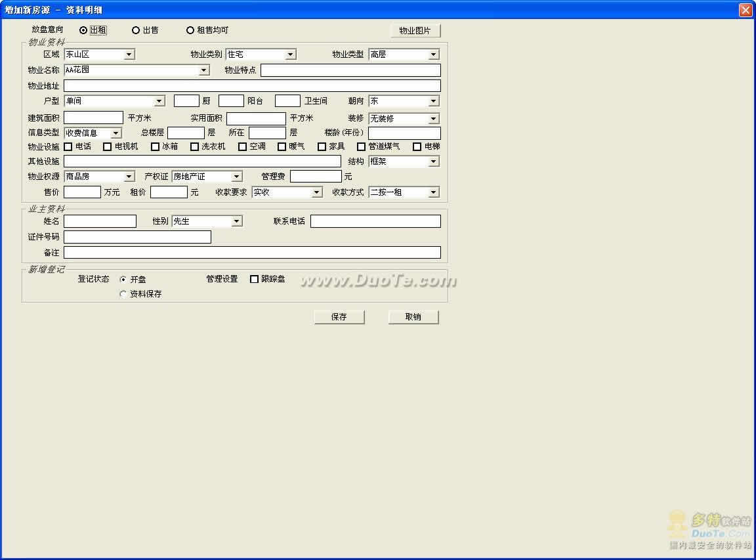Open the 物业类型 dropdown showing 高层
Image resolution: width=756 pixels, height=560 pixels.
(433, 54)
